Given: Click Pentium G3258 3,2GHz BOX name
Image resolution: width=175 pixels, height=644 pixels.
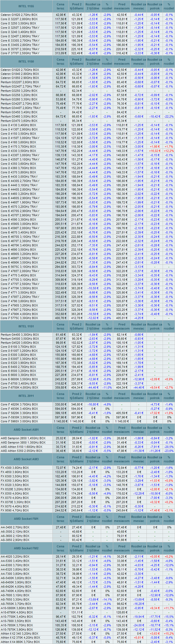Looking at the screenshot, I should tap(19, 95).
